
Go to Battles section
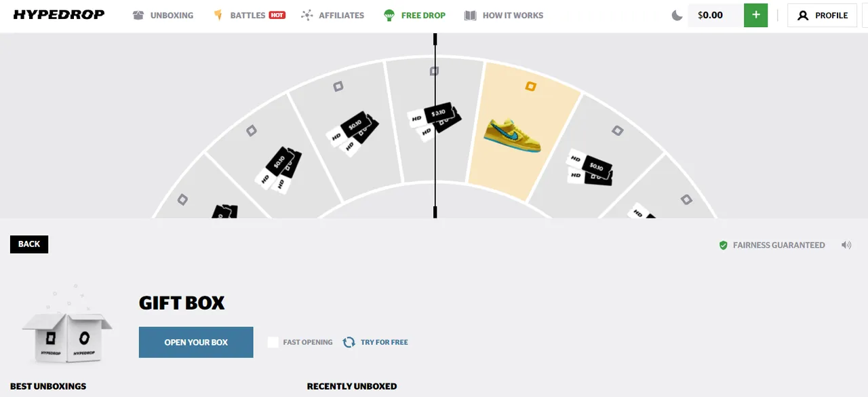[x=249, y=15]
